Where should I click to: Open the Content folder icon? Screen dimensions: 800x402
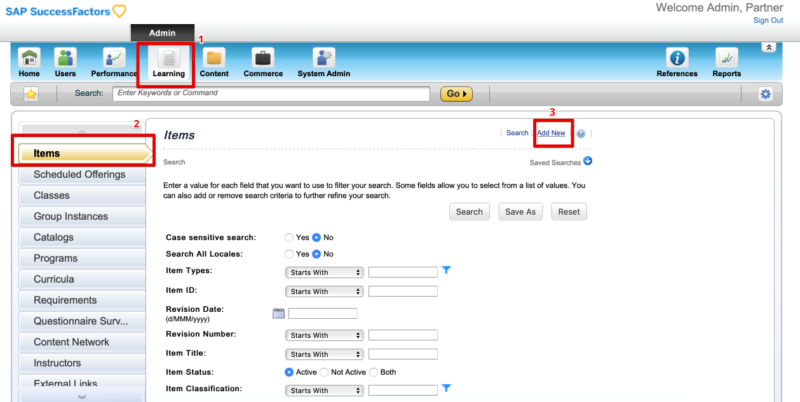[214, 59]
